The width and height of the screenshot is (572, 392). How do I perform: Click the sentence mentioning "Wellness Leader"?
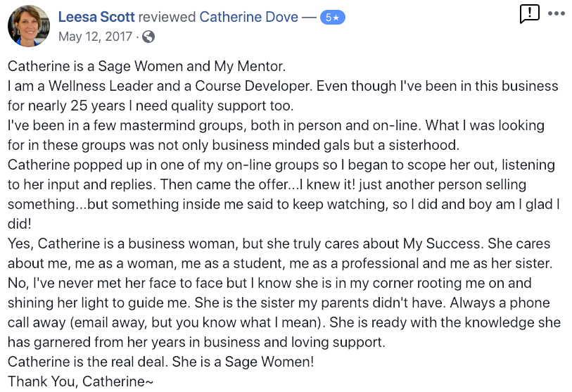pos(160,86)
